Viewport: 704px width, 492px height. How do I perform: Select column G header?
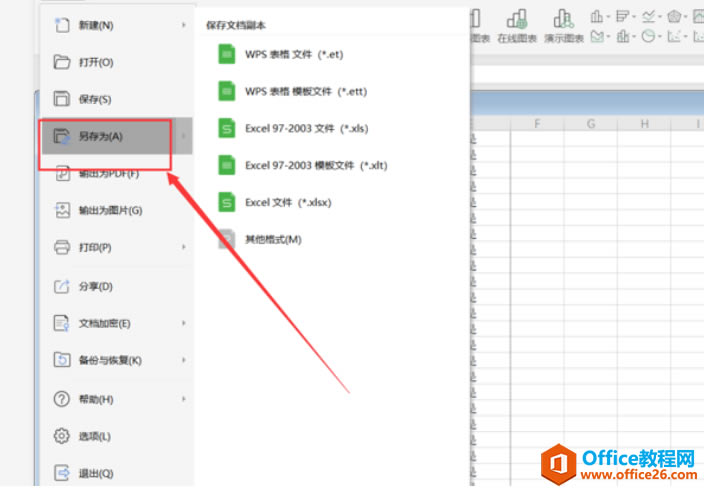591,123
